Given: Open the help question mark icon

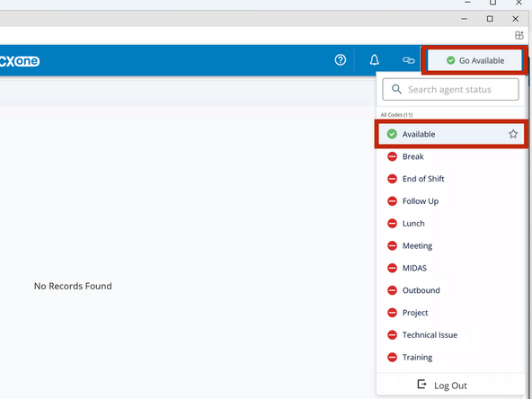Looking at the screenshot, I should 341,60.
